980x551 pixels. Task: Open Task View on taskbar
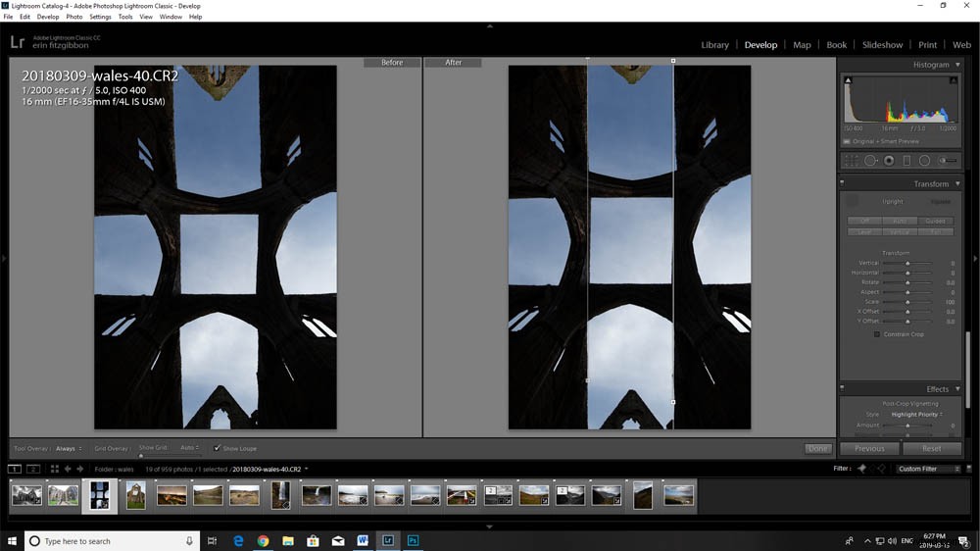212,541
